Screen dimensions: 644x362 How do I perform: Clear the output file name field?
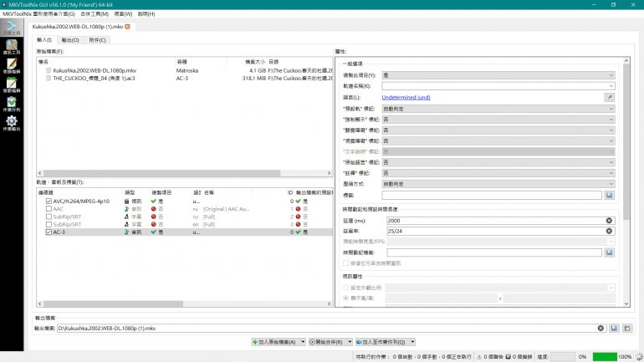click(601, 329)
